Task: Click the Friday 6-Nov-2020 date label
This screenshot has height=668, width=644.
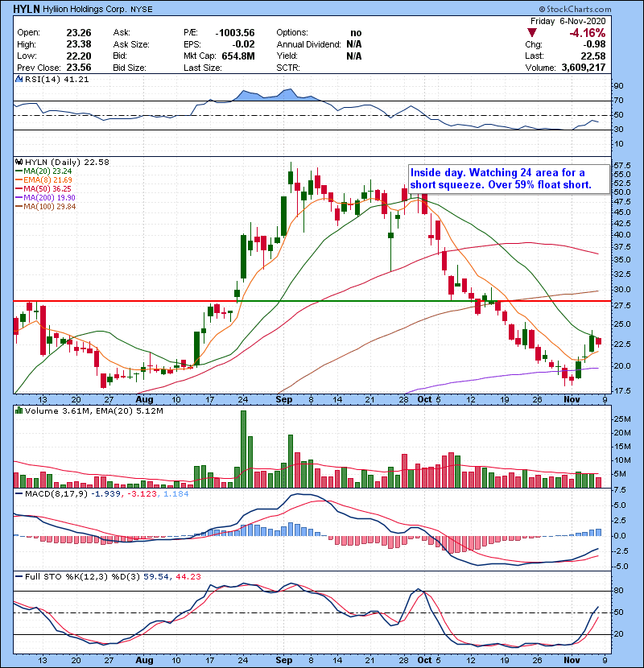Action: 568,21
